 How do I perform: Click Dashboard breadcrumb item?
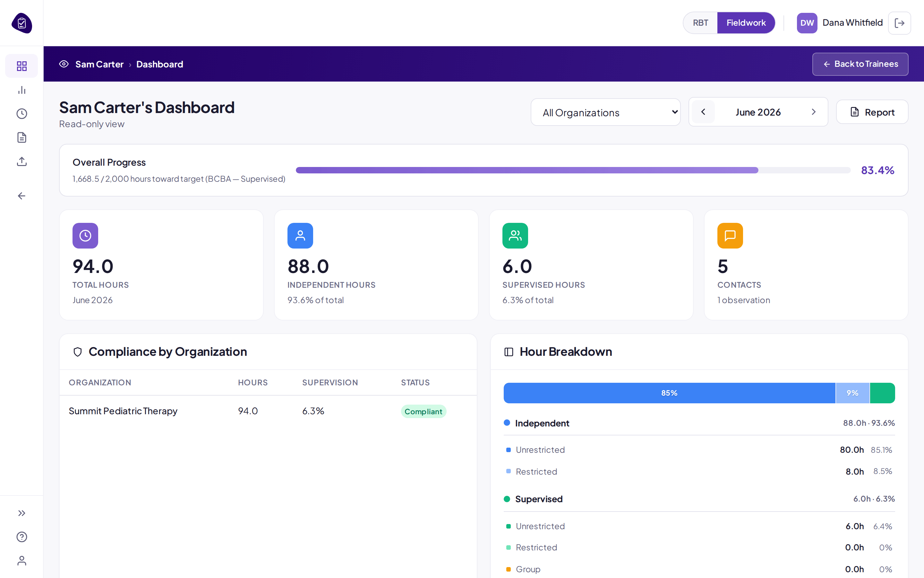click(x=159, y=64)
